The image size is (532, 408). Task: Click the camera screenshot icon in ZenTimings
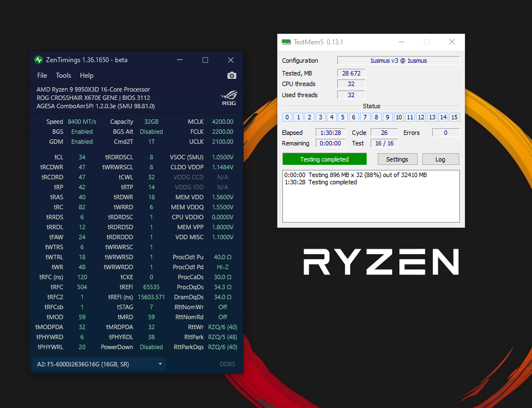tap(232, 75)
